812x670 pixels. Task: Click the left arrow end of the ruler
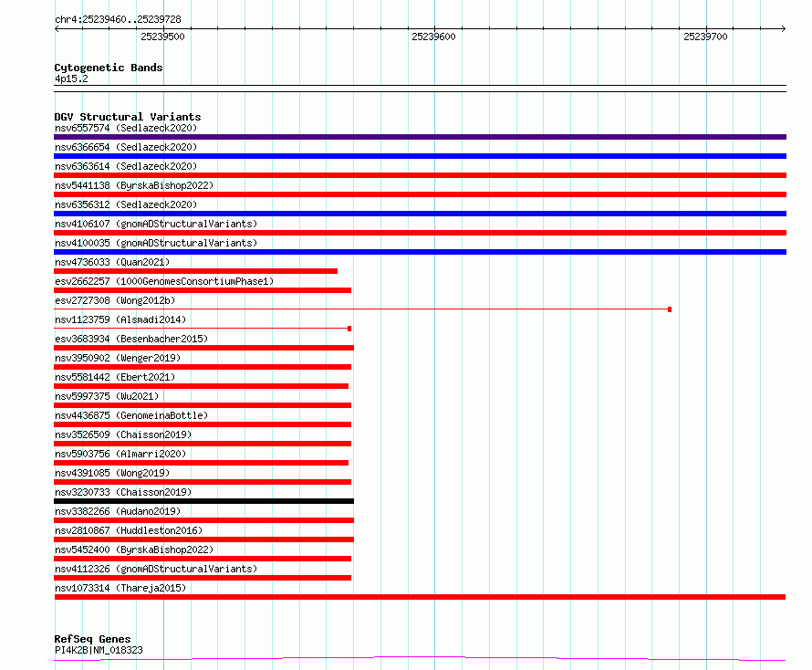pos(57,28)
